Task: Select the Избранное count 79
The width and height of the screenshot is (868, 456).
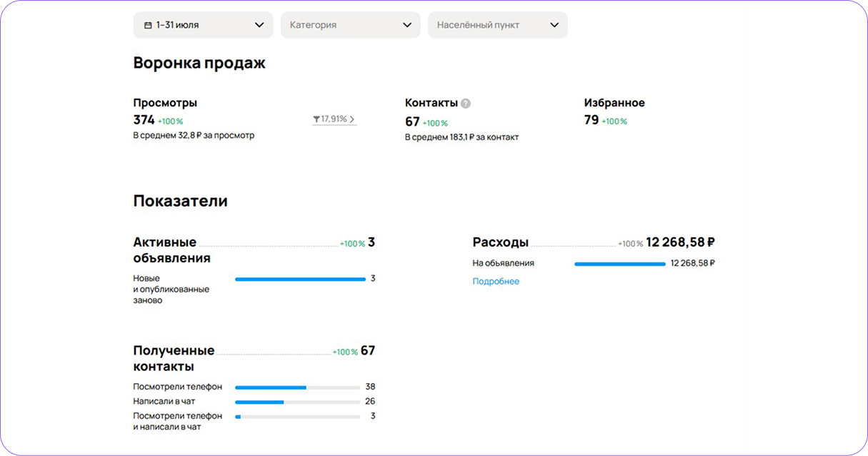Action: [592, 120]
